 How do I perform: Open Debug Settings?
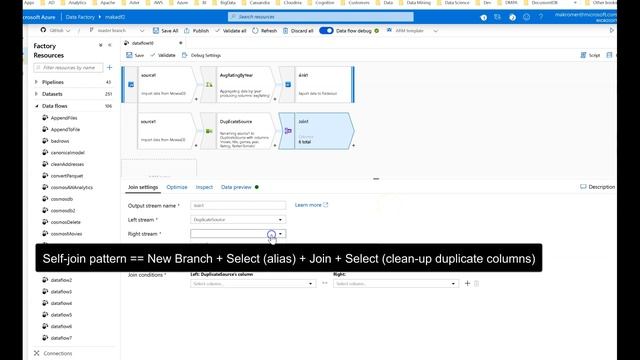[x=201, y=55]
